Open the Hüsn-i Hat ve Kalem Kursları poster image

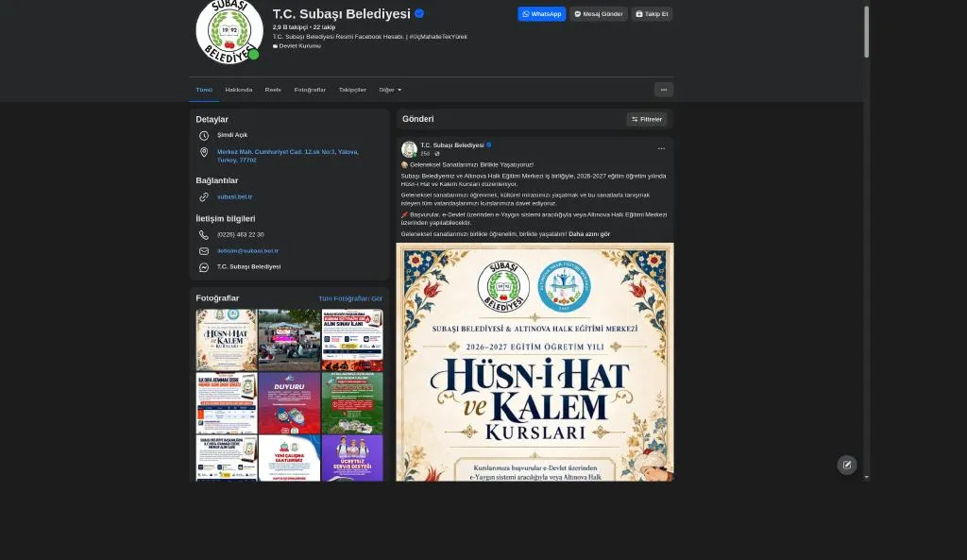(534, 362)
